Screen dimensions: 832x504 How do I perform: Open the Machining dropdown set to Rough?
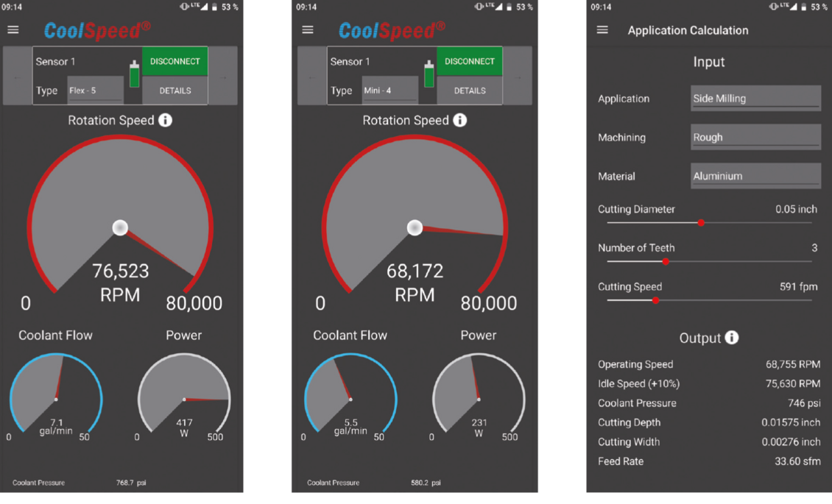(755, 137)
